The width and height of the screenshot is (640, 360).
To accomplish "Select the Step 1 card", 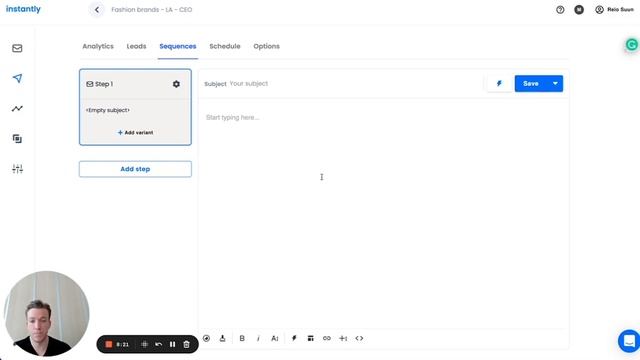I will 135,107.
